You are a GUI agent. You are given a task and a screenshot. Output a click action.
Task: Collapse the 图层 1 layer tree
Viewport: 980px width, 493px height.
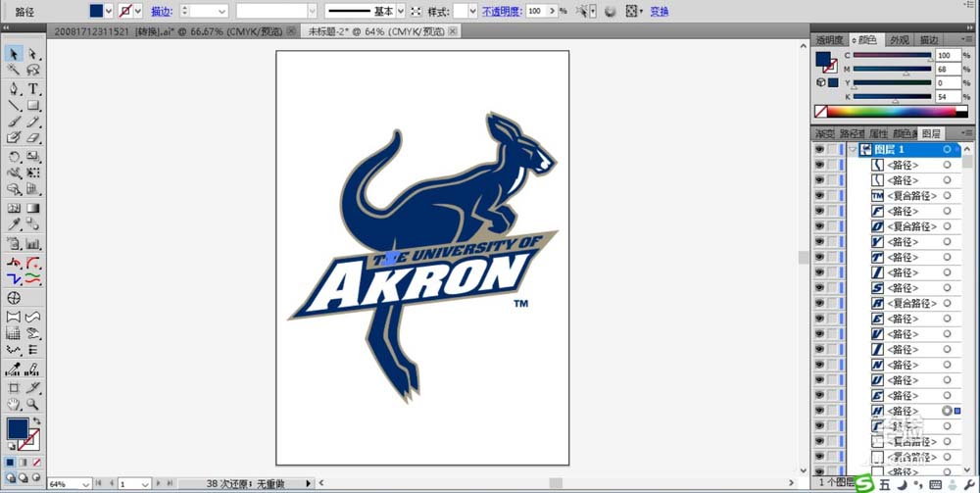point(854,150)
